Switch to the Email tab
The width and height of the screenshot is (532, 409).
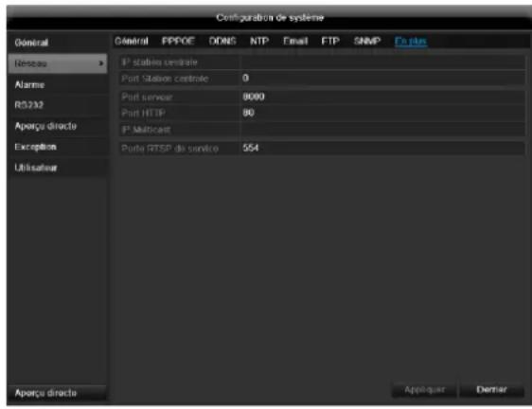(x=295, y=41)
